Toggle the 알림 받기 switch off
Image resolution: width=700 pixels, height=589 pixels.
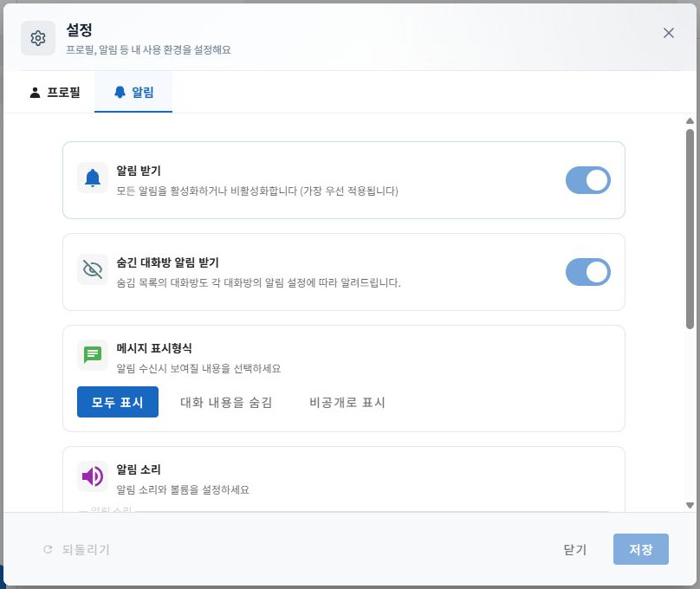coord(588,180)
